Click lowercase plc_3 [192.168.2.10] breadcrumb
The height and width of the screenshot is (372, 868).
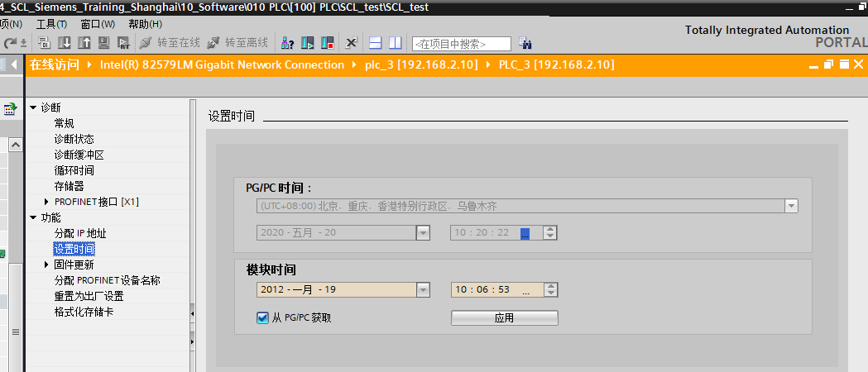click(x=420, y=64)
